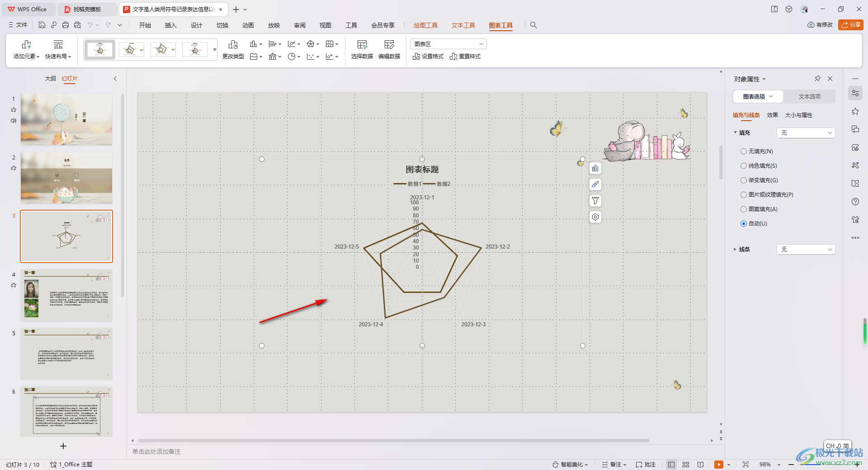
Task: Click the print preview icon
Action: tap(77, 25)
